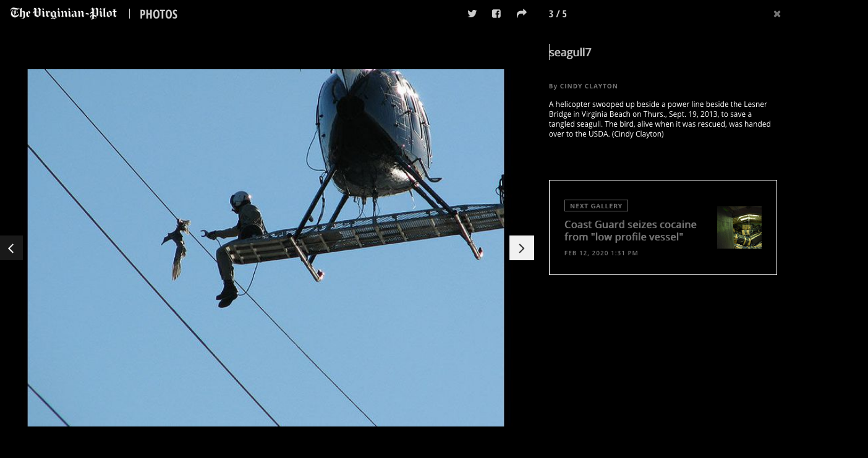868x458 pixels.
Task: Open The Virginian-Pilot homepage logo
Action: [x=64, y=14]
